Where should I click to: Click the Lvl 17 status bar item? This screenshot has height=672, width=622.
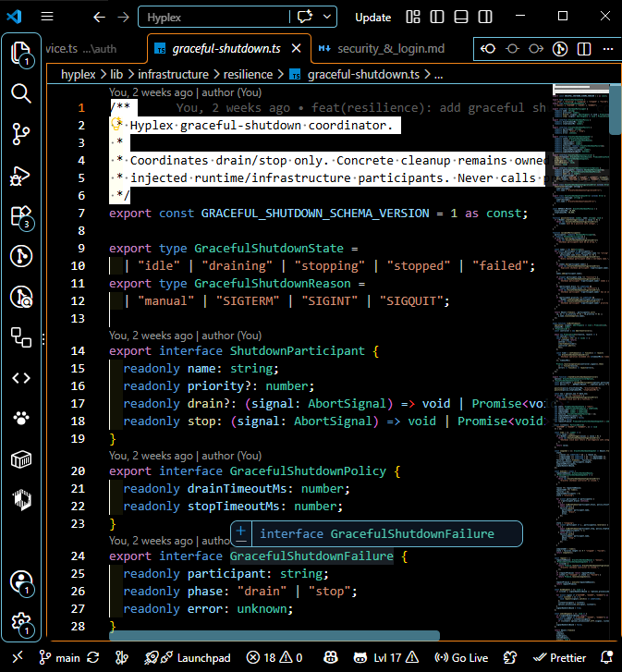click(x=385, y=658)
